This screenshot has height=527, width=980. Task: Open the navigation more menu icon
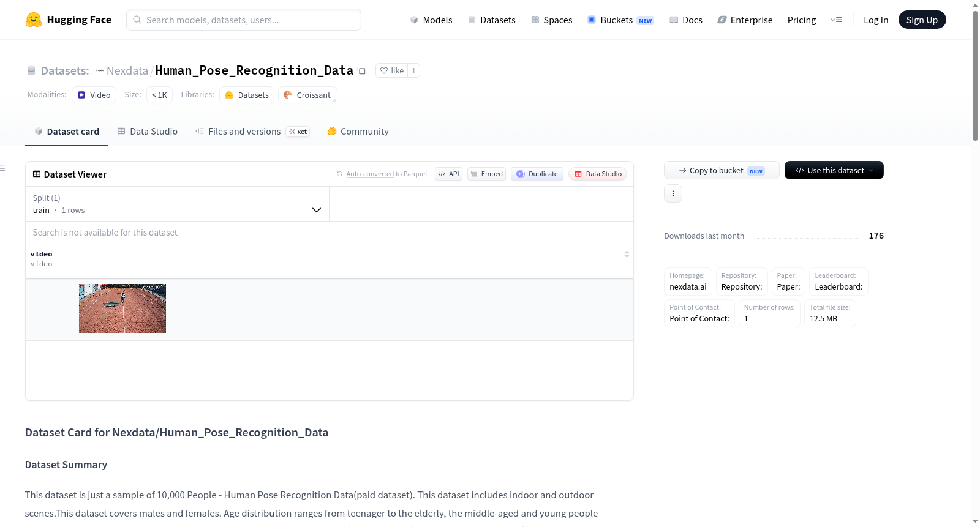click(x=836, y=20)
